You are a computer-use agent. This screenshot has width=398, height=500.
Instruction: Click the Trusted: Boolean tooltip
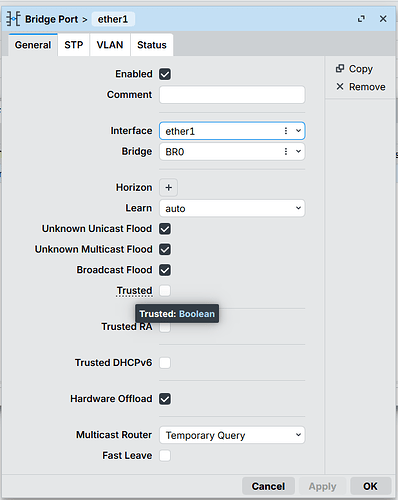click(177, 314)
